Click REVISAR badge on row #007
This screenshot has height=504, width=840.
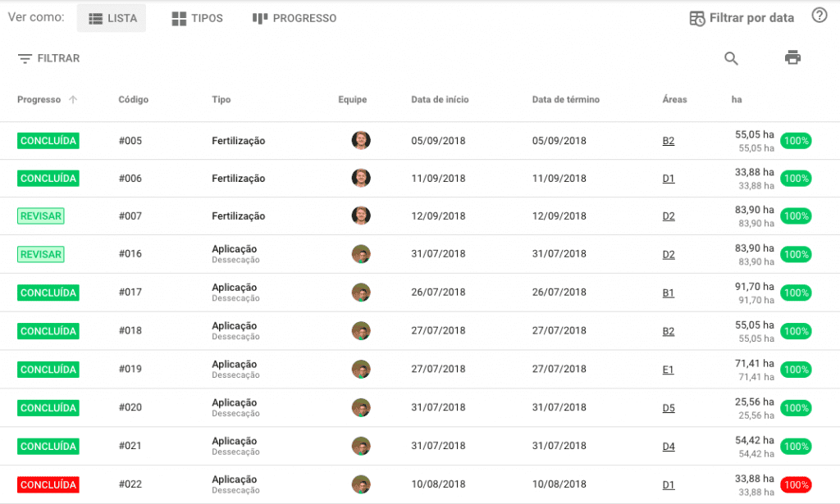[40, 216]
